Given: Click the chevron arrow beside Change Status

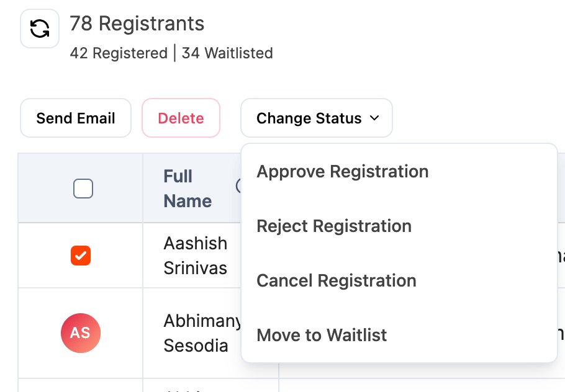Looking at the screenshot, I should coord(374,118).
